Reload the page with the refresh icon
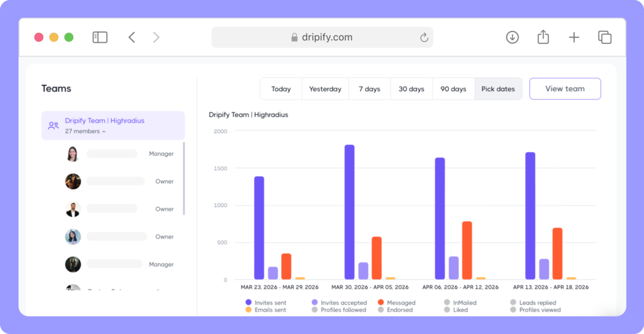 424,37
